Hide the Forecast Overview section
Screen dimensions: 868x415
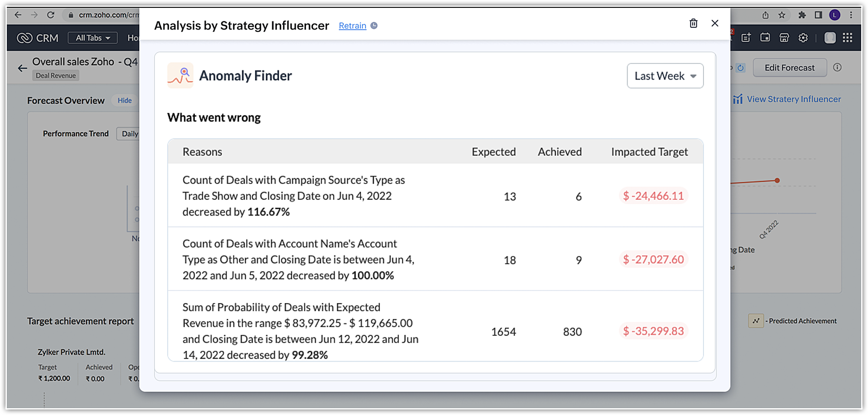coord(125,101)
